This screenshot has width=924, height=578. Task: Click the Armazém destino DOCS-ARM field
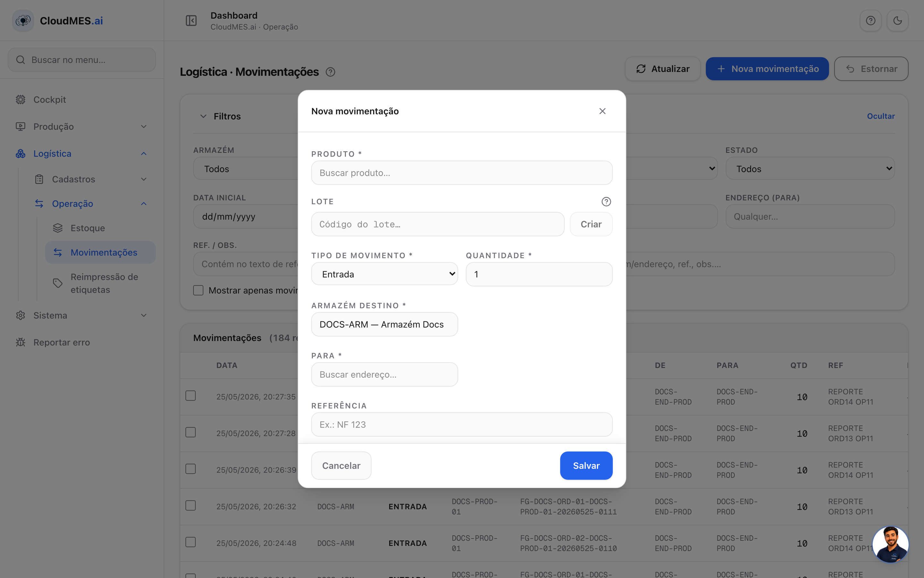(384, 324)
